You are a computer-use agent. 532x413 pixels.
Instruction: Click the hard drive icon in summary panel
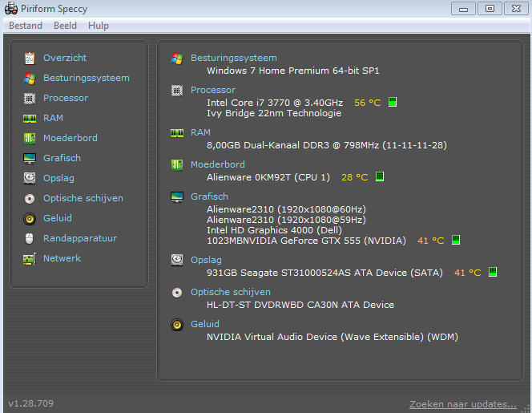coord(177,260)
